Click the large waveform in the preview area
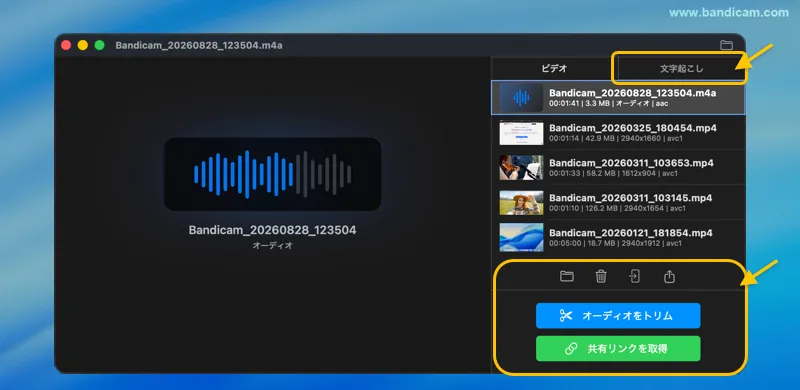800x390 pixels. [272, 174]
